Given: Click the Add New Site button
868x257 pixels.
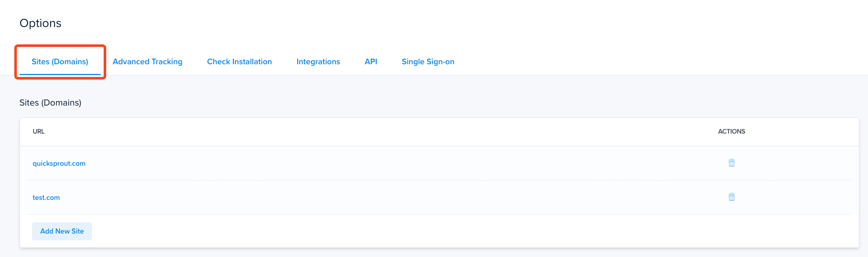Looking at the screenshot, I should click(62, 231).
